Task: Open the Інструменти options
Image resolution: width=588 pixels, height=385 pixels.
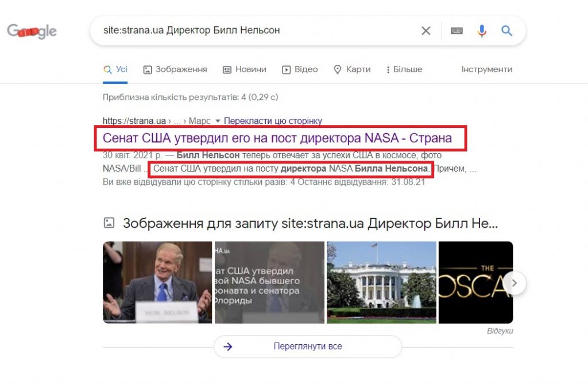Action: (x=487, y=69)
